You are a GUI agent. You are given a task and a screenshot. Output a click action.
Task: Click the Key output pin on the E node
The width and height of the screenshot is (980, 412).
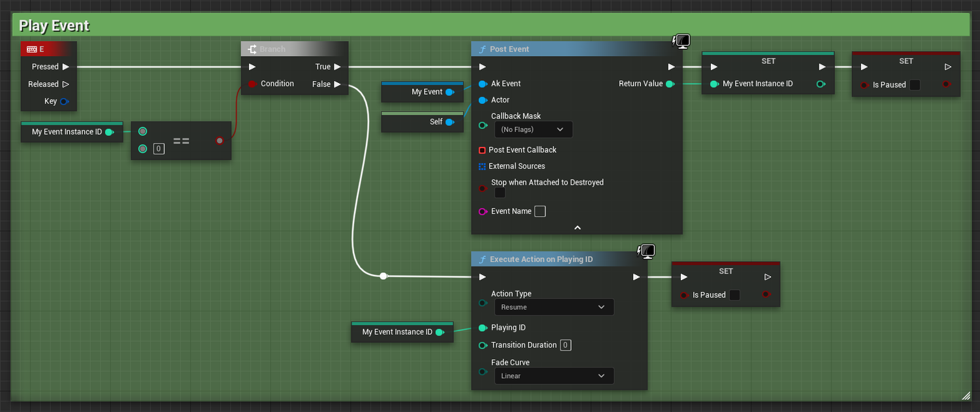pos(63,101)
